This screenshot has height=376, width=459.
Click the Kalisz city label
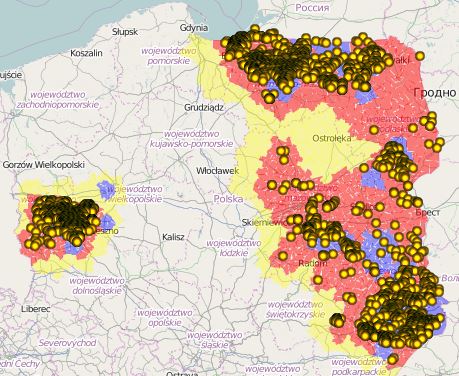coord(173,237)
